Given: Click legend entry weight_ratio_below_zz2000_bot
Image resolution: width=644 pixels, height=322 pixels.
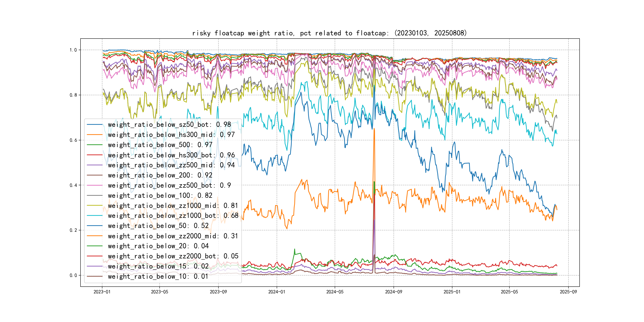Looking at the screenshot, I should click(173, 256).
